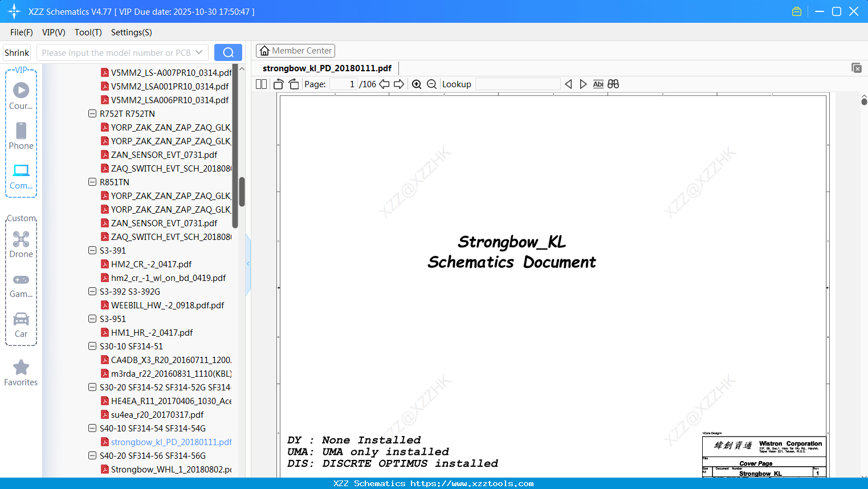This screenshot has width=868, height=489.
Task: Open the Phone category
Action: pyautogui.click(x=21, y=136)
